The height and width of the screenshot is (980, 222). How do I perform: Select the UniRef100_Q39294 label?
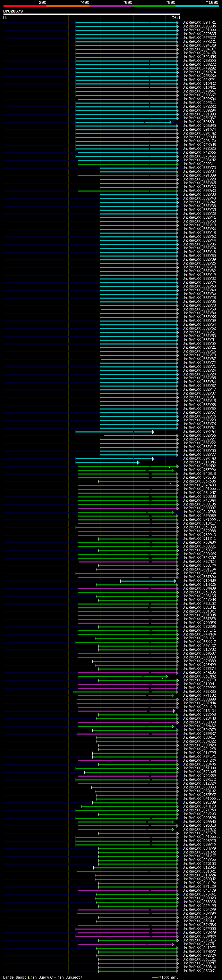click(x=199, y=110)
